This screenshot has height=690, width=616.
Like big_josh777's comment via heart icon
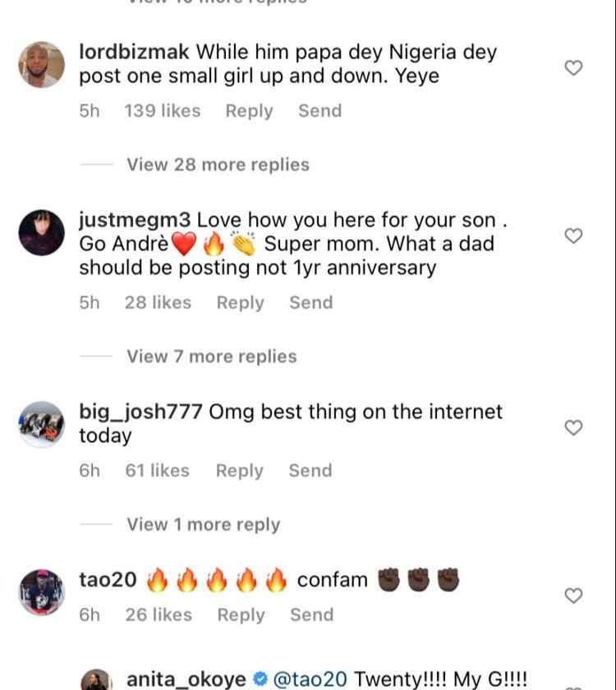click(574, 427)
